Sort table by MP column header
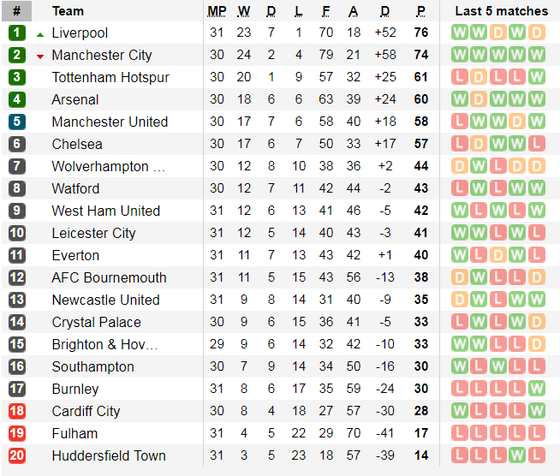560x476 pixels. point(217,11)
